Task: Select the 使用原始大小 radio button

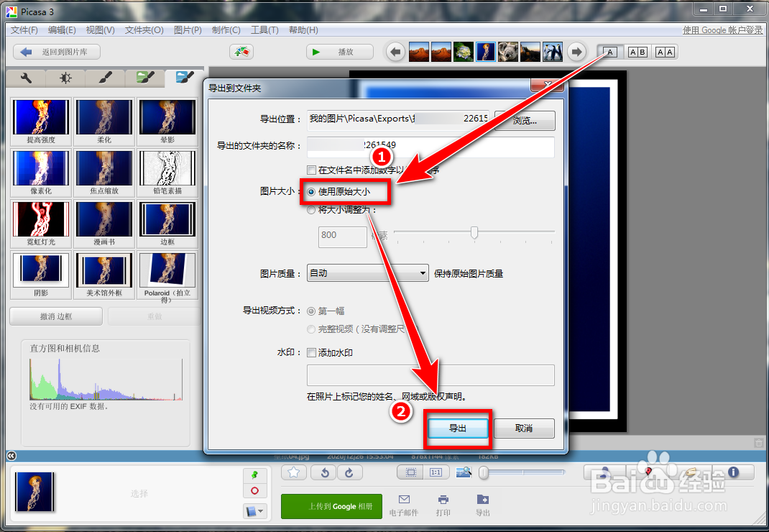Action: coord(310,191)
